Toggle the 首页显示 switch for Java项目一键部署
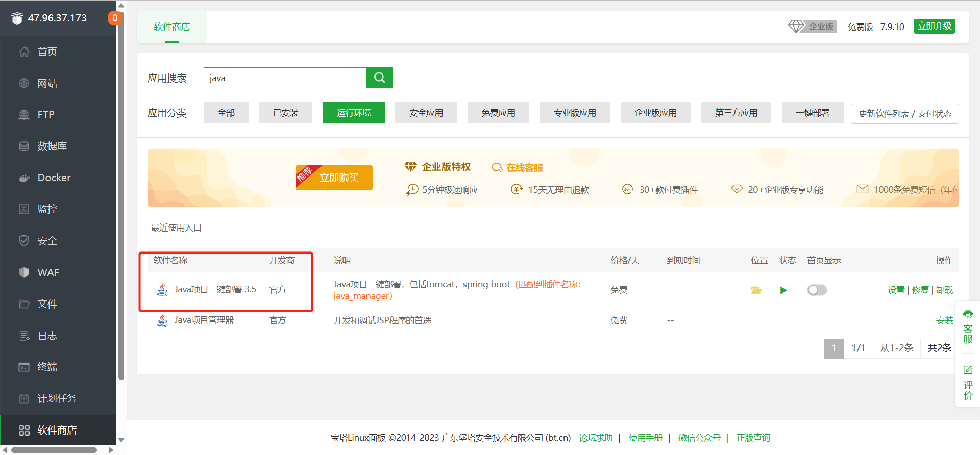Screen dimensions: 980x455 [x=817, y=290]
